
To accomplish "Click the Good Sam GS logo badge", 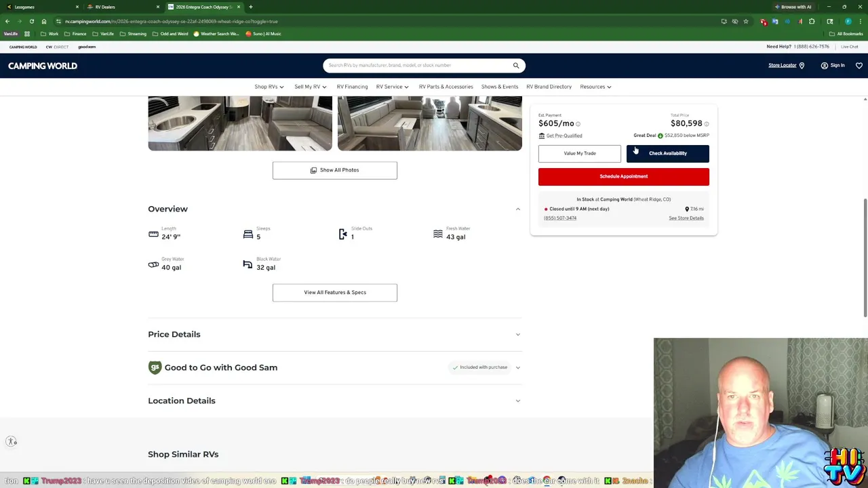I will tap(155, 367).
